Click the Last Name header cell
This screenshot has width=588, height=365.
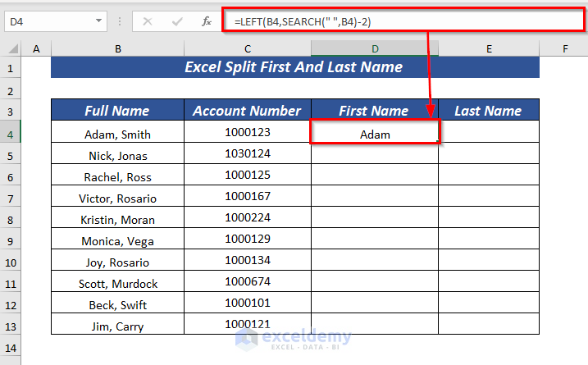(489, 111)
